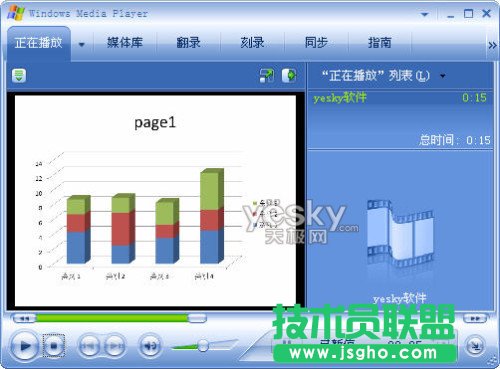Switch to compact mode with the corner arrow button
This screenshot has height=369, width=500.
click(x=475, y=346)
